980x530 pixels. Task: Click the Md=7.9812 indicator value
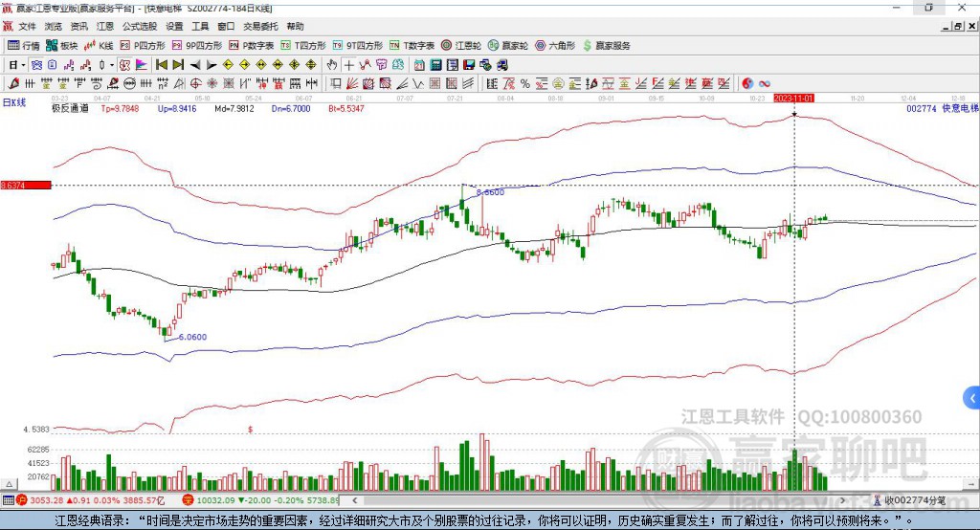[x=234, y=109]
